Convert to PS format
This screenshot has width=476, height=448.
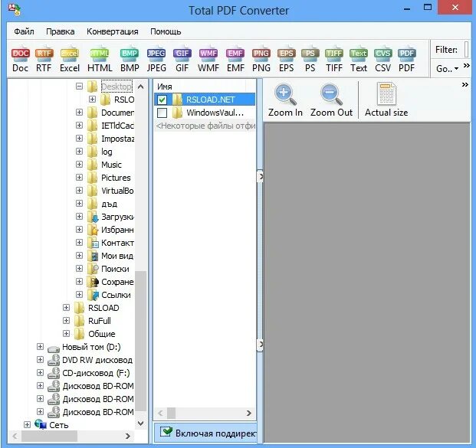click(310, 60)
